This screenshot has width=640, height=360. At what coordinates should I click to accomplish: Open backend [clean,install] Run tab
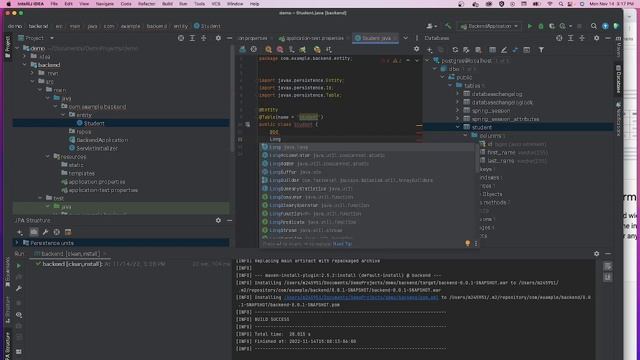point(70,254)
